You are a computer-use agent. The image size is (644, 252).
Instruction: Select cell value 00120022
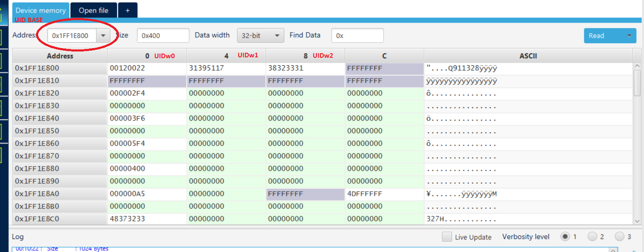click(147, 68)
